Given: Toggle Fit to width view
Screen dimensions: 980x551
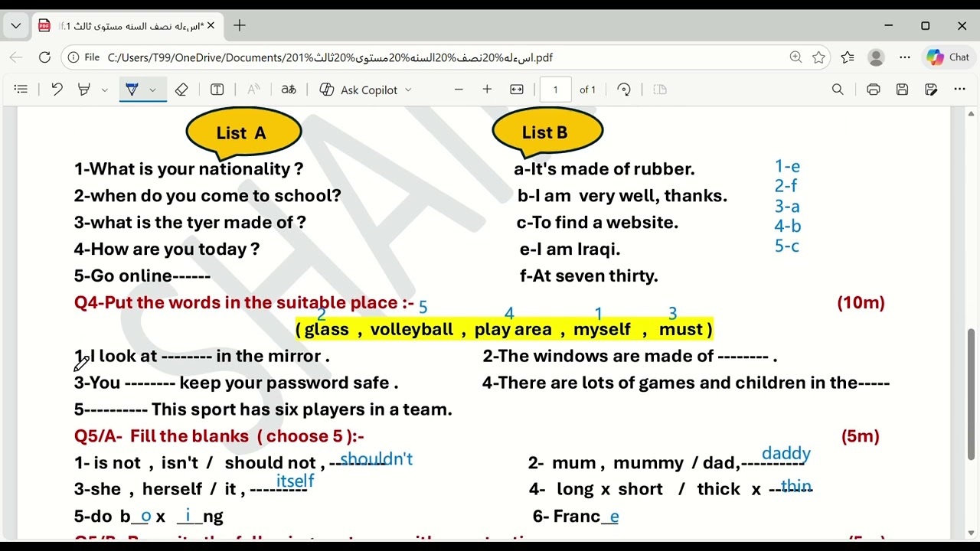Looking at the screenshot, I should 517,90.
